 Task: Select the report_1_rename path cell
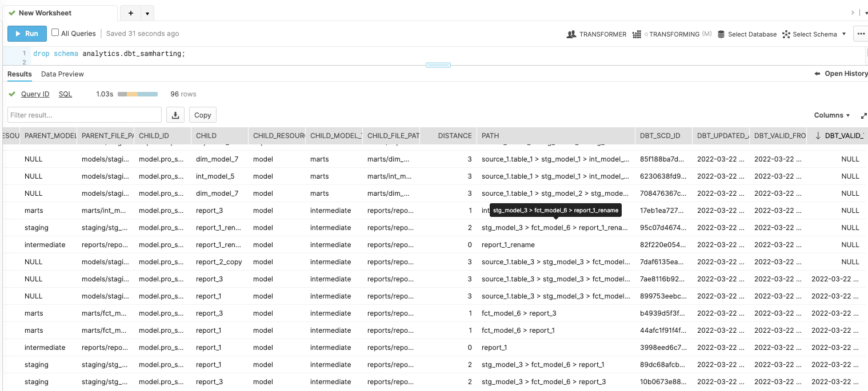(x=555, y=245)
